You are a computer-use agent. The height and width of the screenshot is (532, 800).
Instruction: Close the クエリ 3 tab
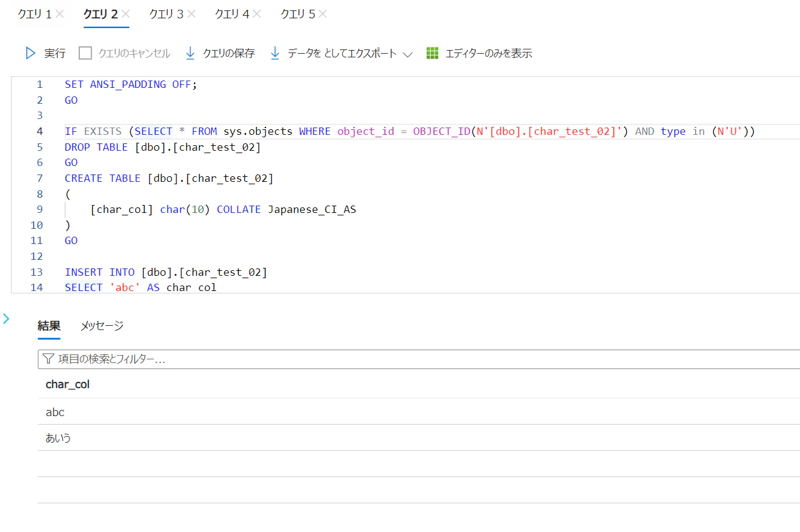(x=192, y=13)
